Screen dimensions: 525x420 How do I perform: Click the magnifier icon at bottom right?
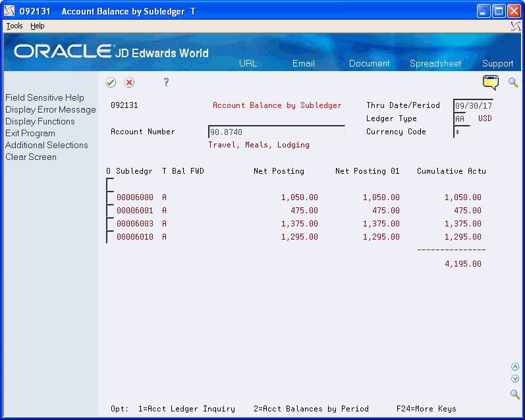pyautogui.click(x=515, y=394)
